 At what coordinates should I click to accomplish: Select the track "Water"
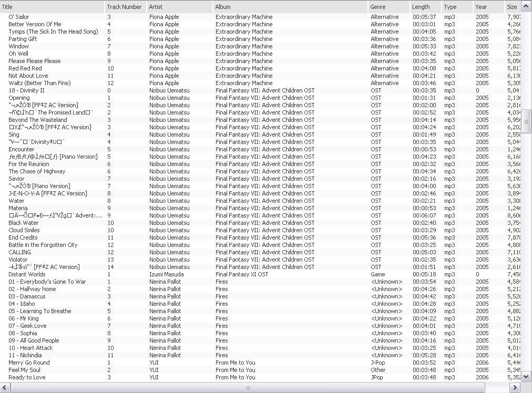[x=16, y=201]
